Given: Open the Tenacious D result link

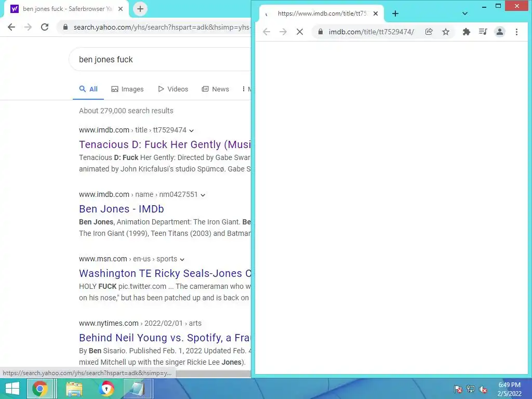Looking at the screenshot, I should pyautogui.click(x=165, y=144).
